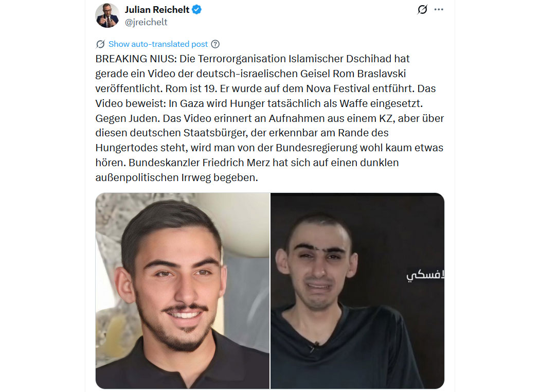Open the right photo with dark background

tap(357, 291)
